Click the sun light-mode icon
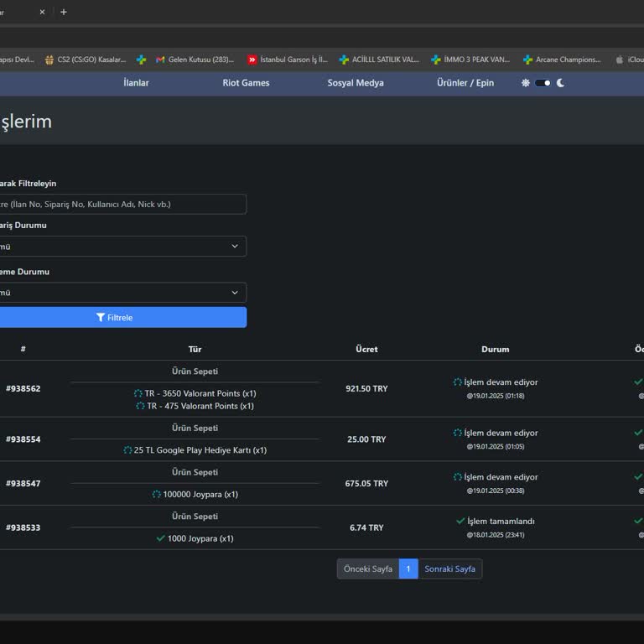Image resolution: width=644 pixels, height=644 pixels. (526, 83)
